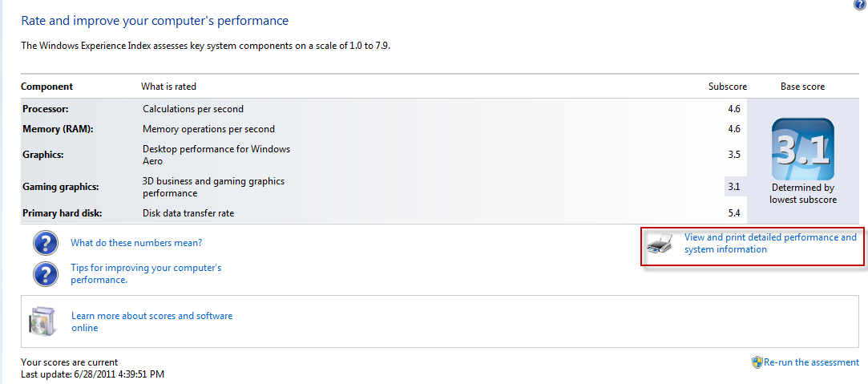Click the question mark icon beside the performance tips link
This screenshot has width=868, height=384.
click(x=46, y=274)
